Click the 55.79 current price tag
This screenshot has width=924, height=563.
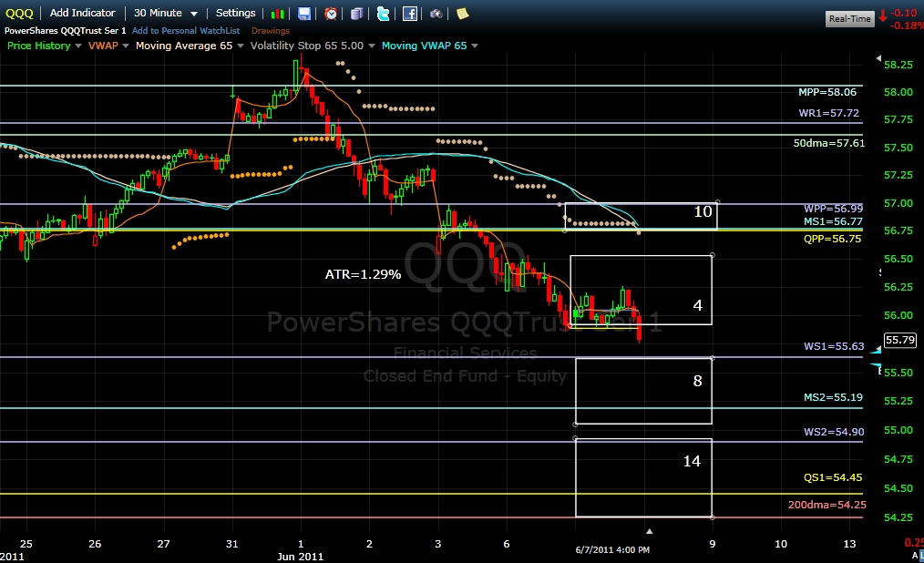click(x=900, y=340)
